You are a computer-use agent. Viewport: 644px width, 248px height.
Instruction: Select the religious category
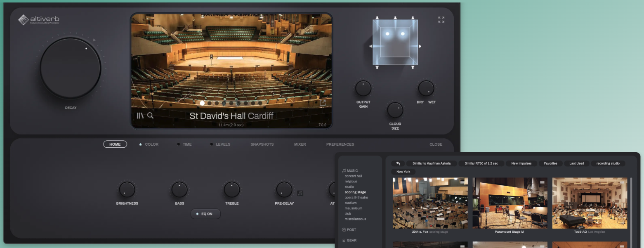[351, 182]
